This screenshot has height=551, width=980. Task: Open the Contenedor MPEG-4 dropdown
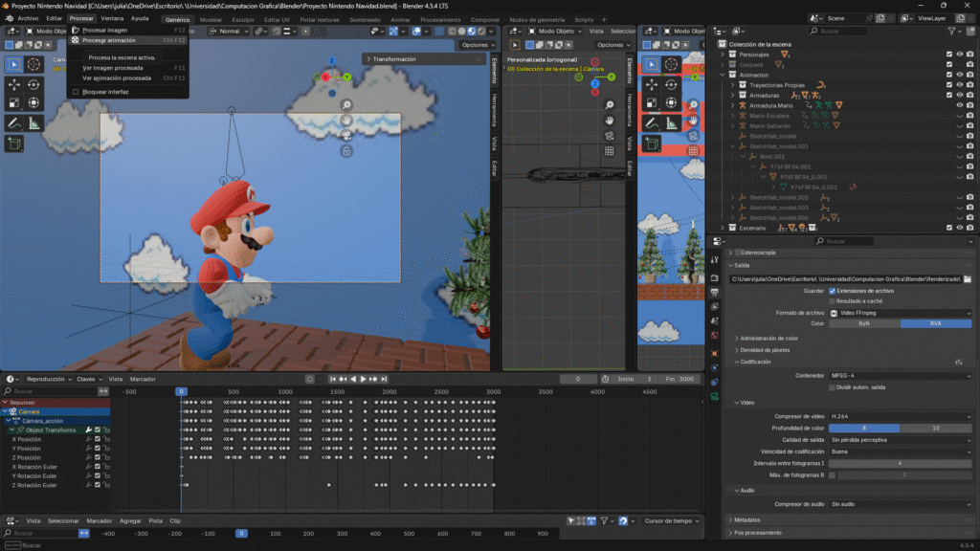[x=900, y=375]
